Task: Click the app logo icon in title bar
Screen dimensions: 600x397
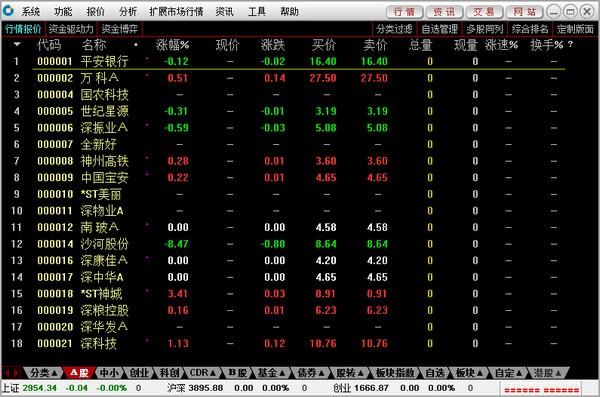Action: click(8, 11)
